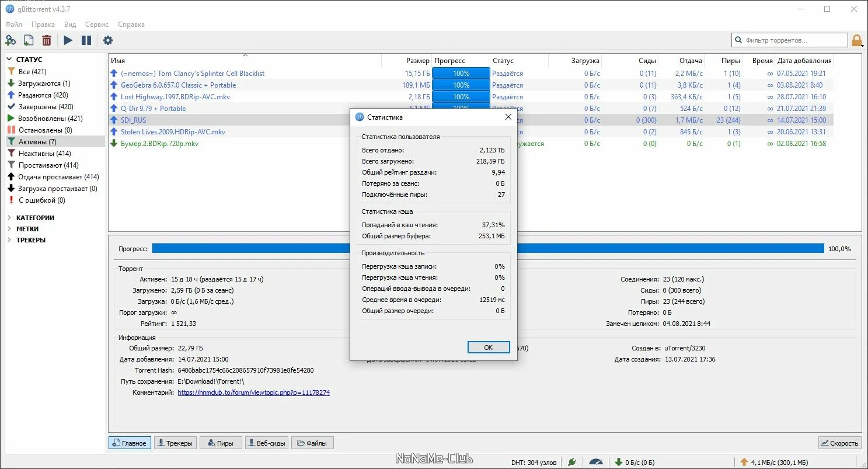The height and width of the screenshot is (469, 868).
Task: Click the upload speed indicator 4,1 МБ/с
Action: coord(774,462)
